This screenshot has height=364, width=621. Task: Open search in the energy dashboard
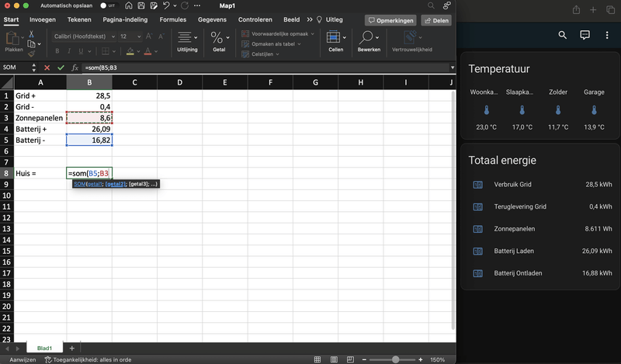[562, 35]
